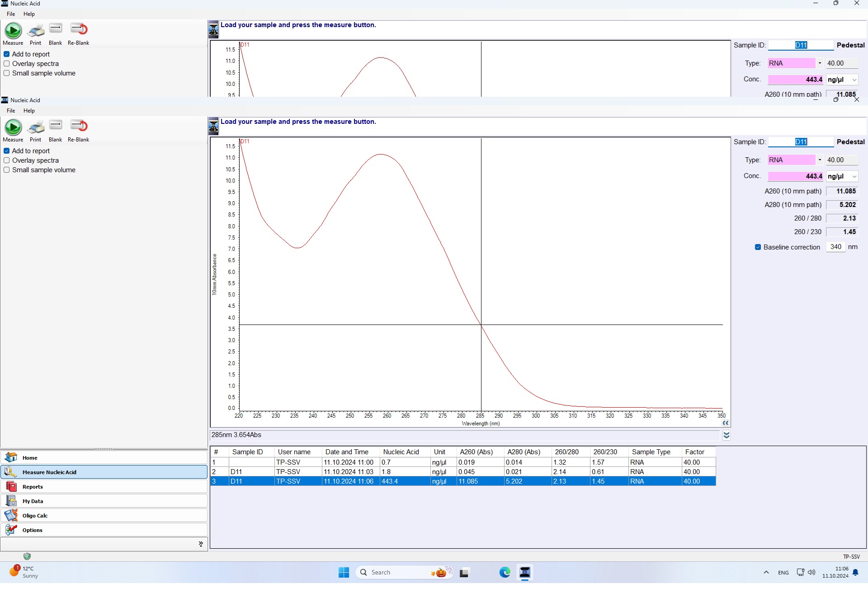Click the green Measure button in lower window
The image size is (868, 593).
(x=13, y=128)
